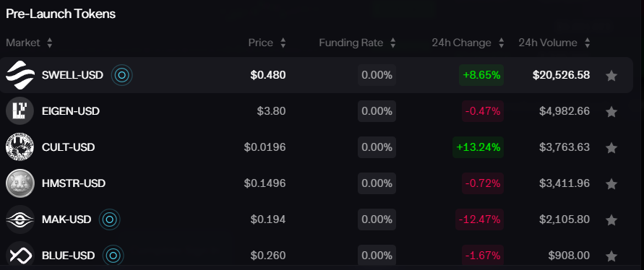644x270 pixels.
Task: Star the CULT-USD market
Action: tap(611, 147)
